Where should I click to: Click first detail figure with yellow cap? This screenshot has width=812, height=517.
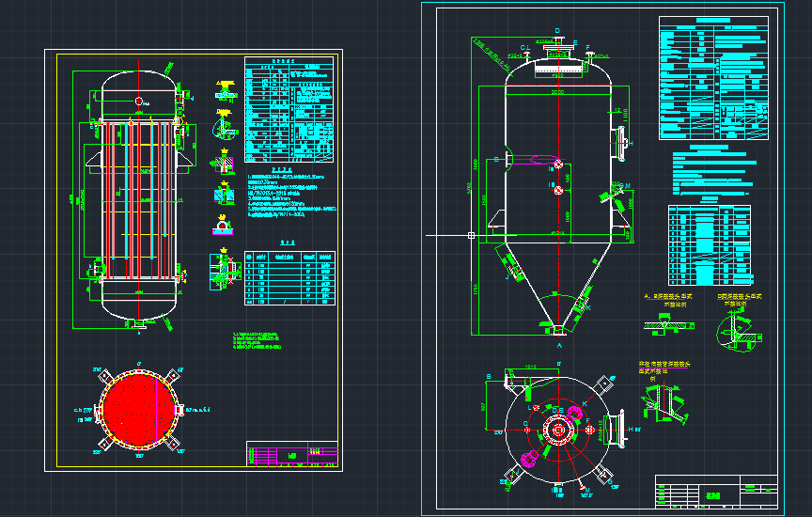[226, 90]
